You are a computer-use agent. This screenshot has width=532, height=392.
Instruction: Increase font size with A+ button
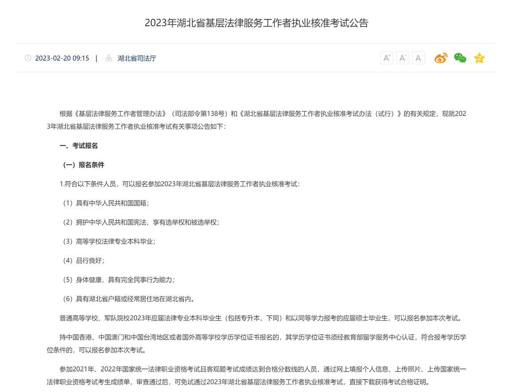tap(387, 58)
